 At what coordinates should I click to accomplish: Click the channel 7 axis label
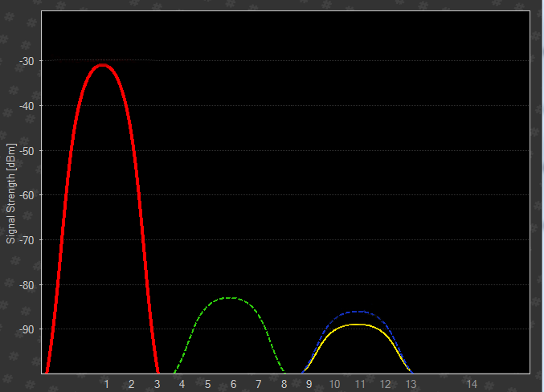(259, 384)
